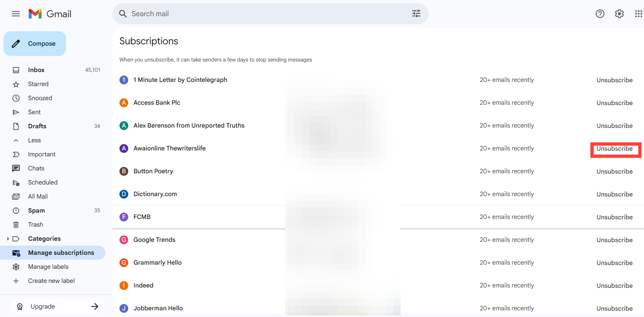The height and width of the screenshot is (317, 644).
Task: Click the Upgrade badge icon
Action: 20,306
